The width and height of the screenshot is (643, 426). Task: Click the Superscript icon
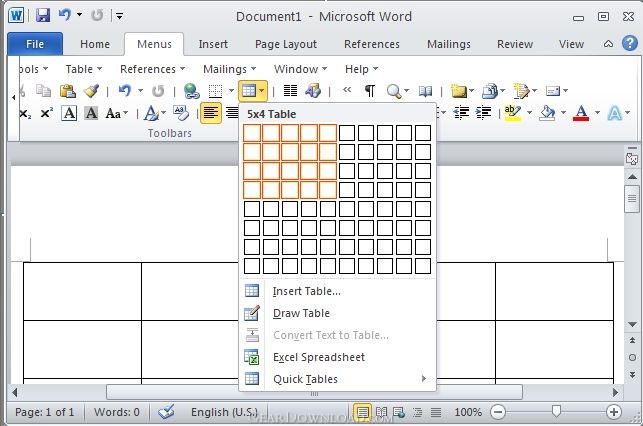(47, 113)
